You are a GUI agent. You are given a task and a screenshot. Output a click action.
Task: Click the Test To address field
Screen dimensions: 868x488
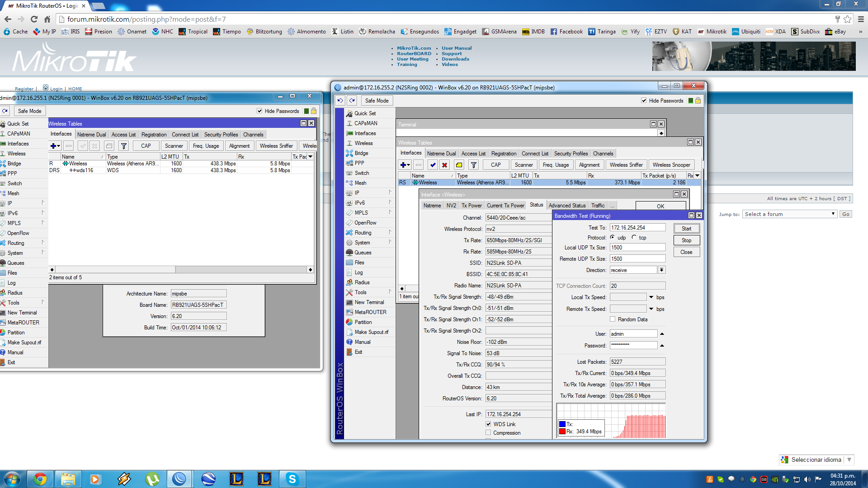click(x=637, y=228)
